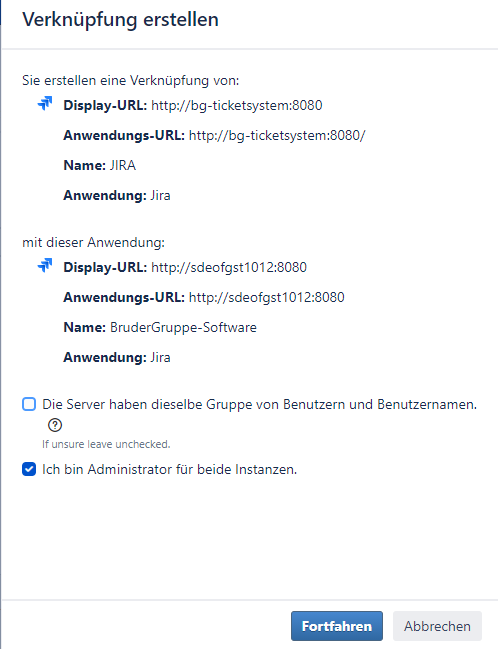Click the Display-URL value 'http://sdeofgst1012:8080'
Image resolution: width=498 pixels, height=649 pixels.
(x=229, y=267)
